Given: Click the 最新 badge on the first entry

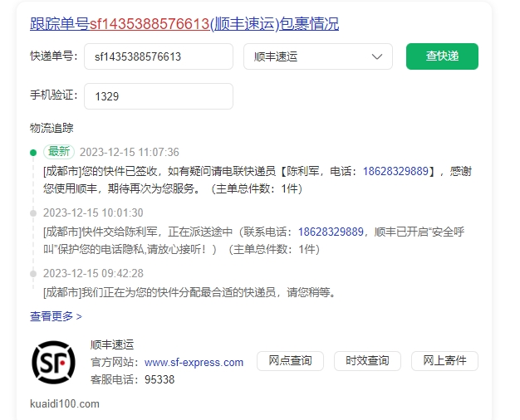Looking at the screenshot, I should click(x=59, y=152).
